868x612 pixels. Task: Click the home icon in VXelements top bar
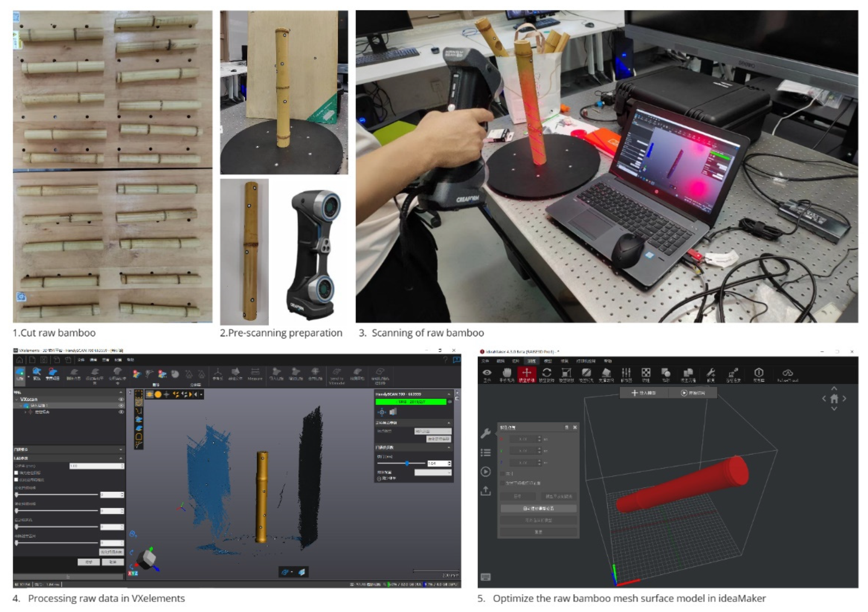point(20,360)
